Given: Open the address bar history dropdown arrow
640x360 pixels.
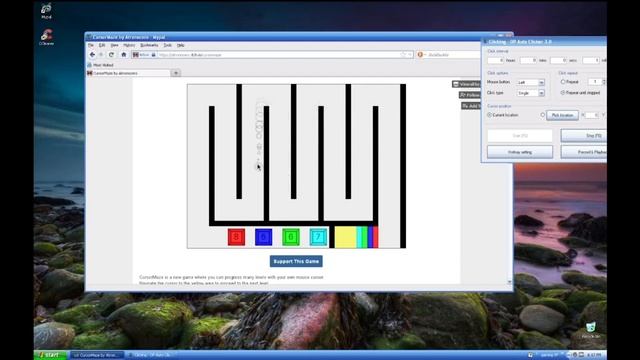Looking at the screenshot, I should (x=410, y=55).
